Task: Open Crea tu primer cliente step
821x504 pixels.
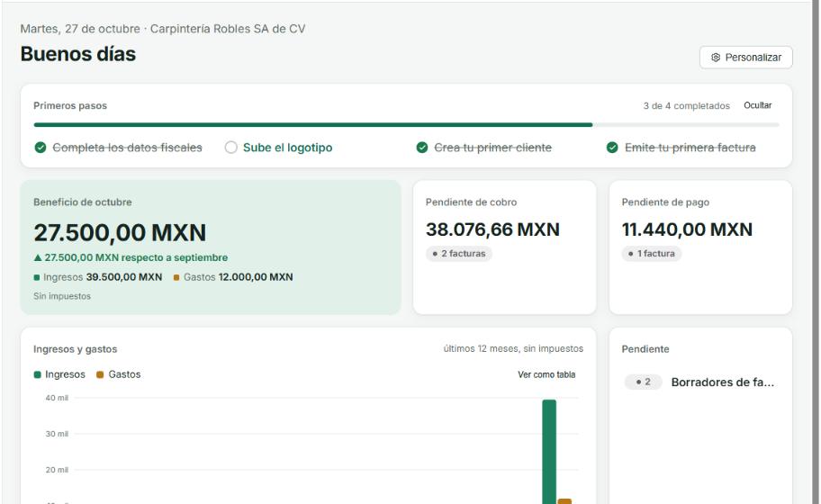Action: (x=492, y=148)
